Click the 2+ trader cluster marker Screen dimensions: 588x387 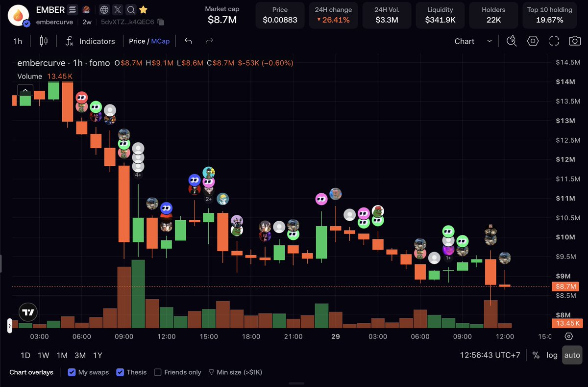pos(208,199)
